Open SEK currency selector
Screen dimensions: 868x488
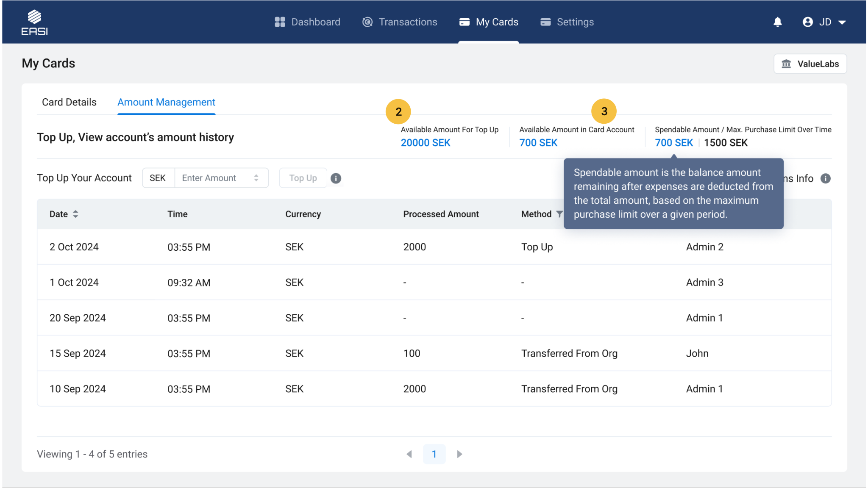(x=158, y=178)
